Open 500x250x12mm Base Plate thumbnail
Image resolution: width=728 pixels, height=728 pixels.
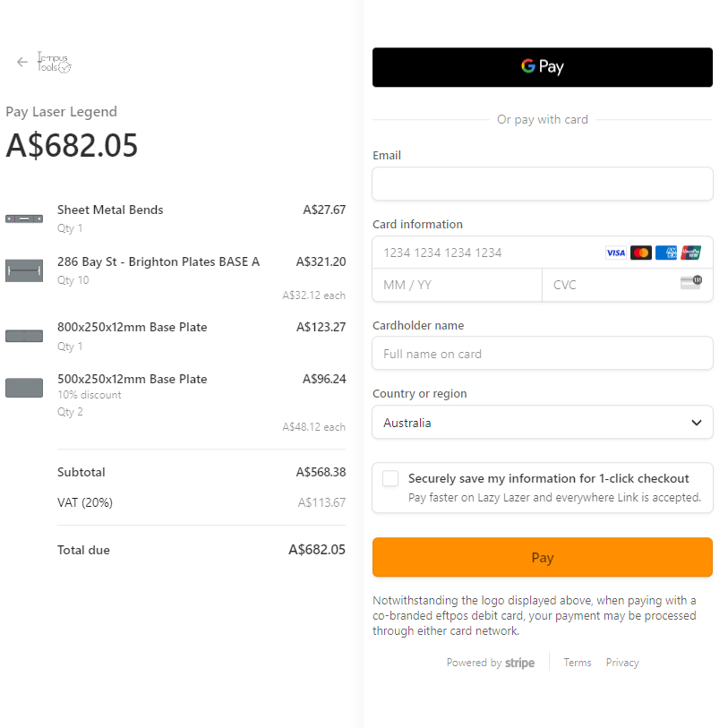pos(24,388)
